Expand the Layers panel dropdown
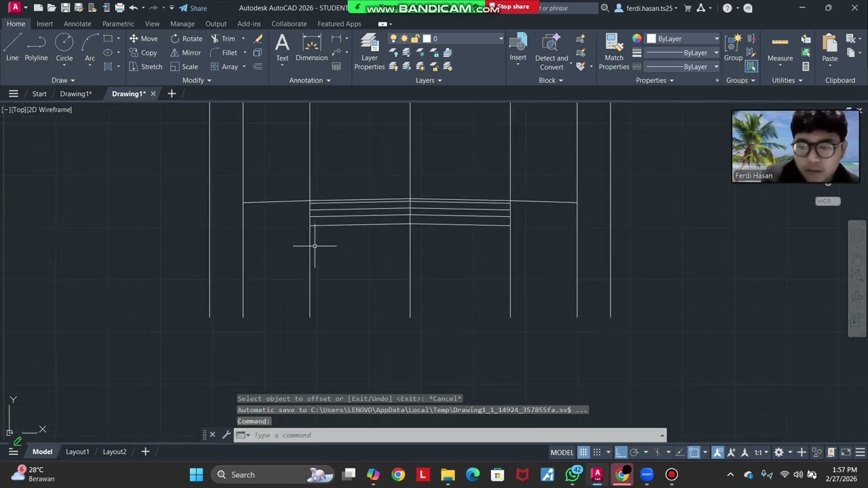Image resolution: width=868 pixels, height=488 pixels. tap(429, 80)
